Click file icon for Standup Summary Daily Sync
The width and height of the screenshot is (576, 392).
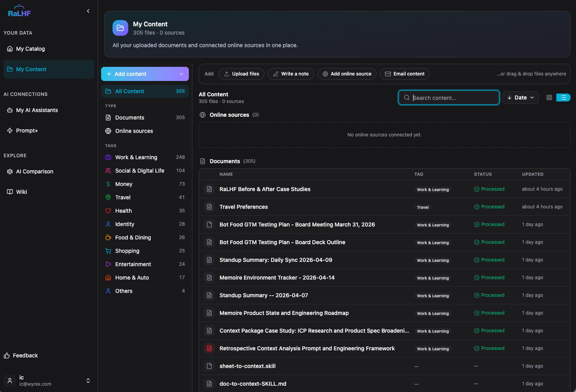[x=209, y=260]
